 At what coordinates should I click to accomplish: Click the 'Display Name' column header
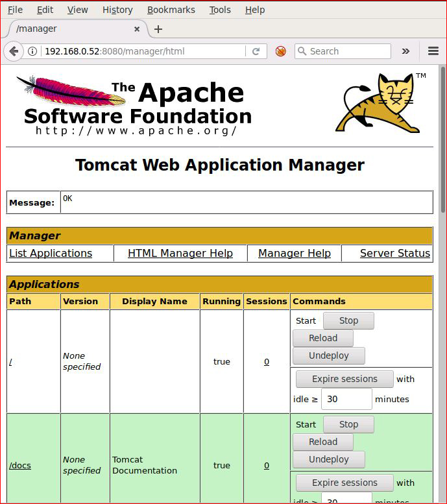point(154,301)
